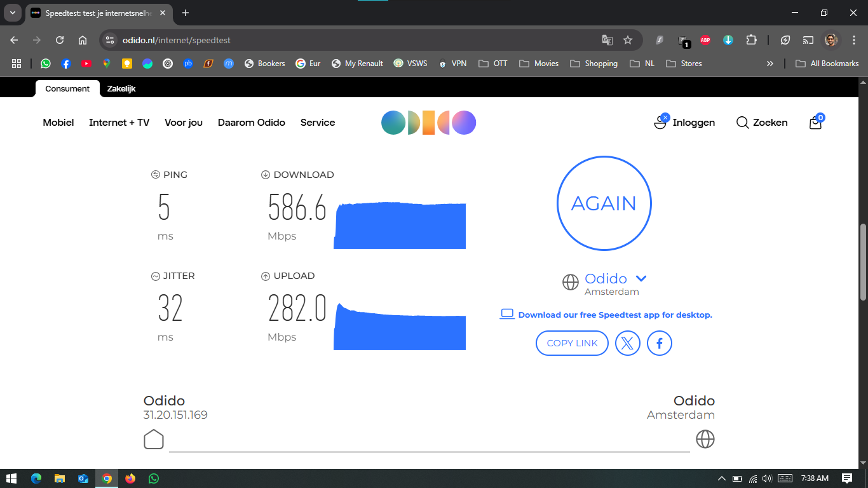Open the ChatGPT bookmark
Screen dimensions: 868x488
tap(168, 64)
